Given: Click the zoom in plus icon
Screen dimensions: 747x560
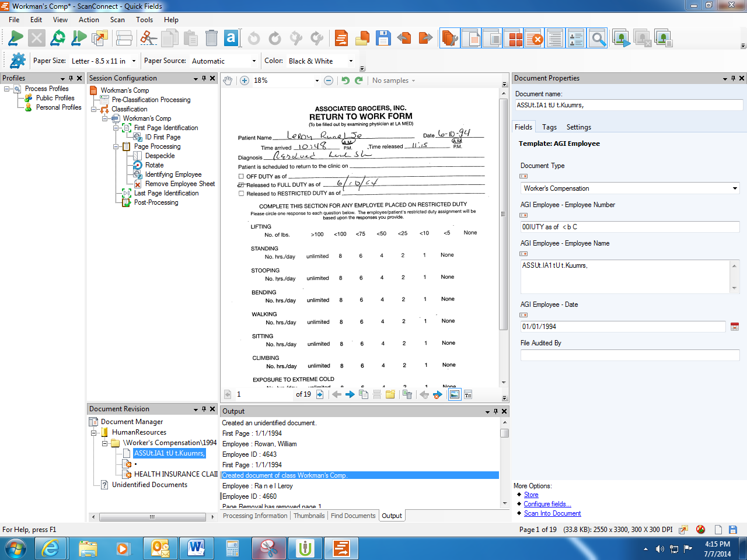Looking at the screenshot, I should (x=245, y=80).
